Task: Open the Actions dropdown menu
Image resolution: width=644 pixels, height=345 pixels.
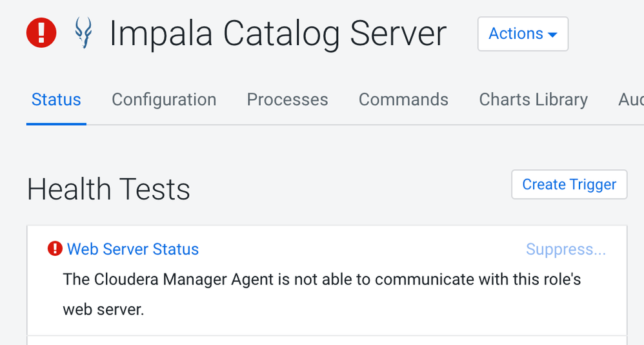Action: [522, 34]
